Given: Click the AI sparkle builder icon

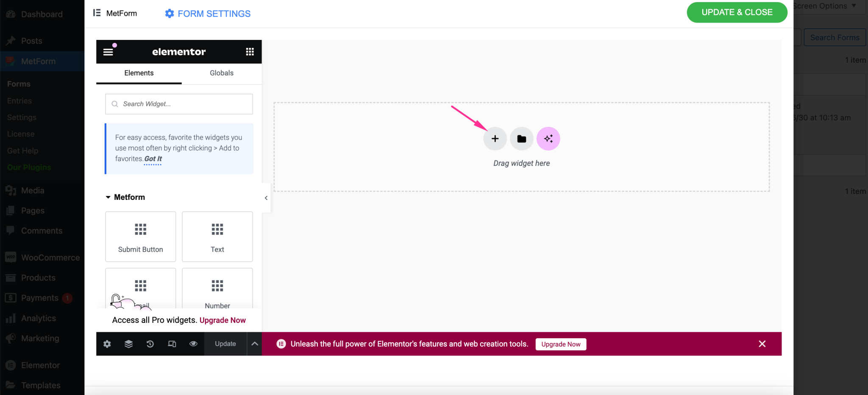Looking at the screenshot, I should (x=548, y=139).
